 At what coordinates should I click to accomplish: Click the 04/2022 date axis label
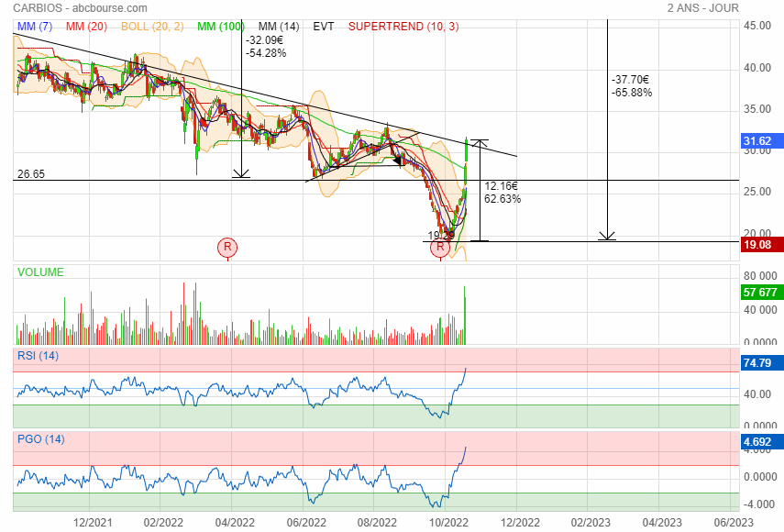(235, 523)
